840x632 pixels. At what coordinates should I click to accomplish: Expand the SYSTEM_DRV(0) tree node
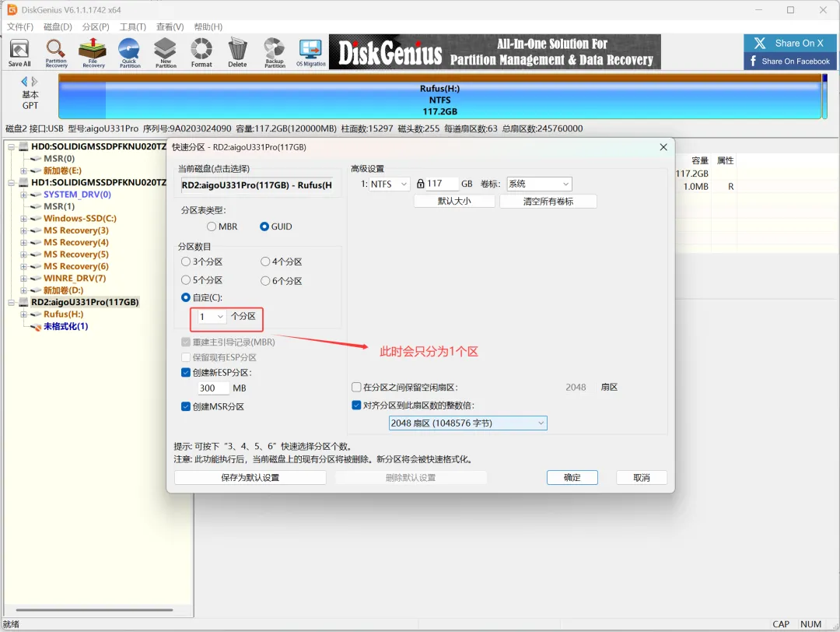coord(23,195)
